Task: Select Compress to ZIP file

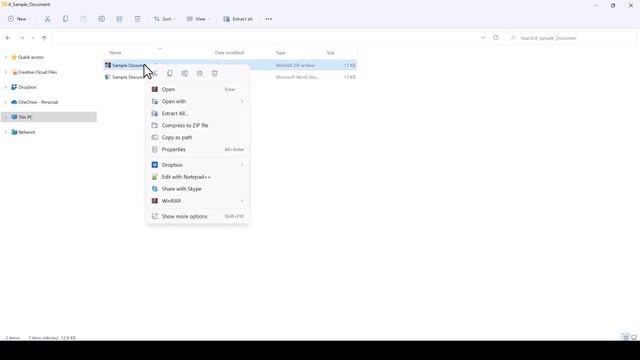Action: click(x=198, y=125)
